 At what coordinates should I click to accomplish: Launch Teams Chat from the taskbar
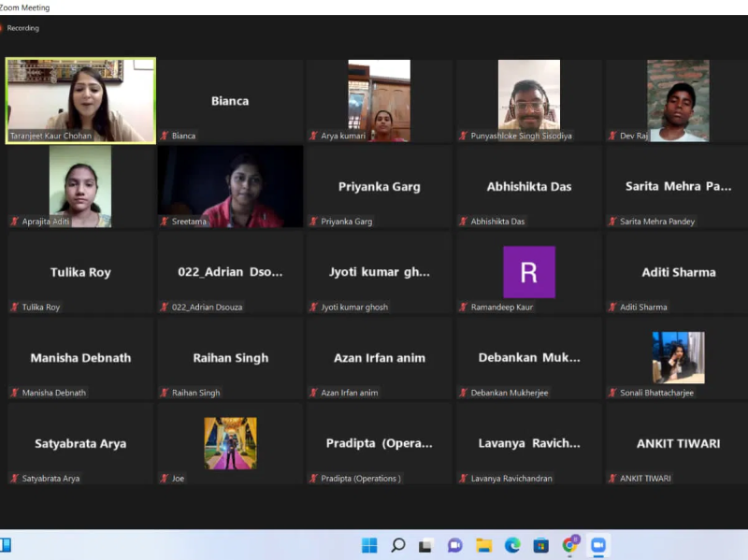point(455,545)
